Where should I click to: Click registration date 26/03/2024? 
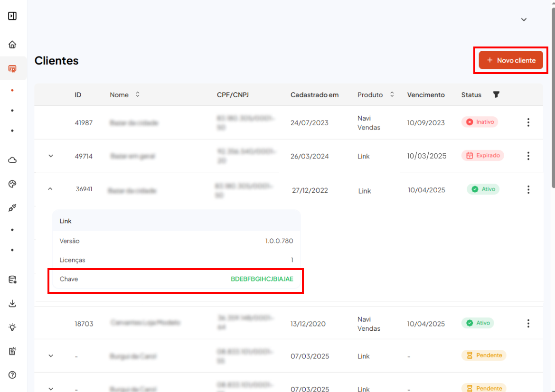coord(310,156)
